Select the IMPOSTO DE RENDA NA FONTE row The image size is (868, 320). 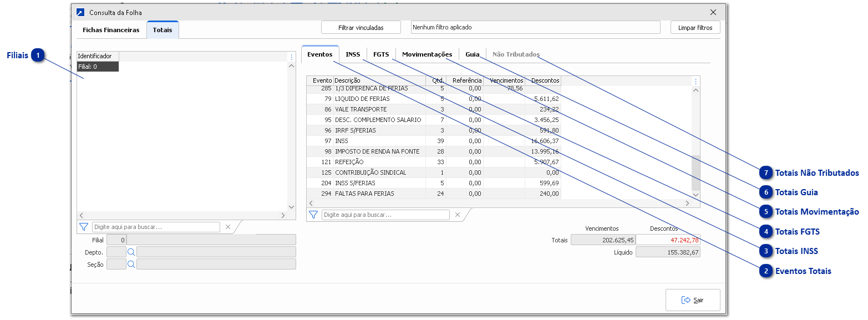(x=434, y=151)
